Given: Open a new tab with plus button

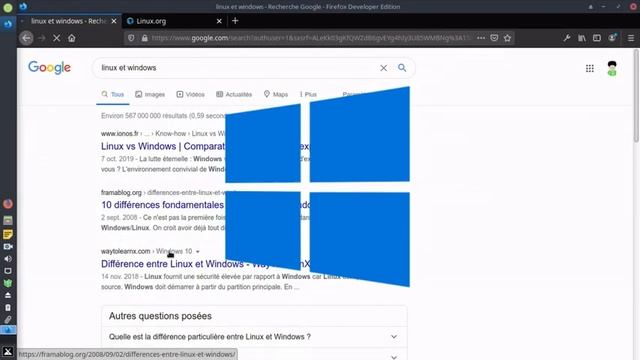Looking at the screenshot, I should [x=235, y=21].
